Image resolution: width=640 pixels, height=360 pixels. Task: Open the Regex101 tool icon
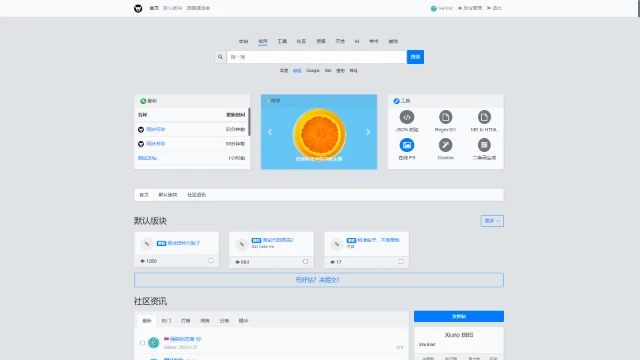[x=445, y=118]
